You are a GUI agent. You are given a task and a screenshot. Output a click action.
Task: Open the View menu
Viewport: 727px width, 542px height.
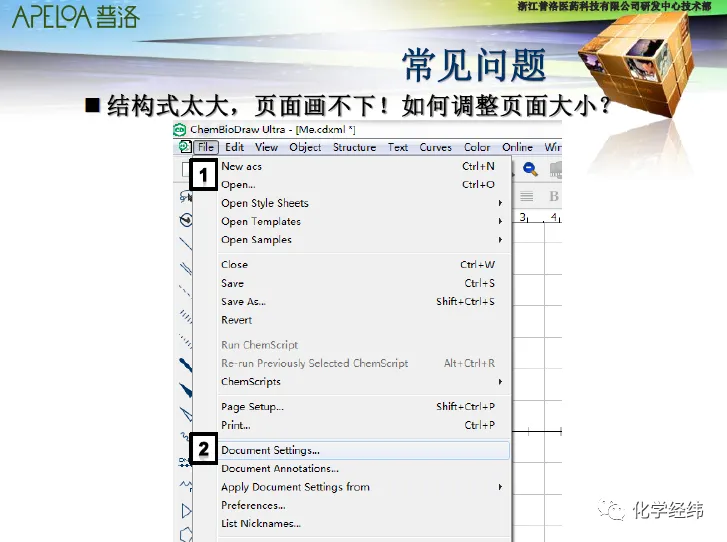pyautogui.click(x=267, y=147)
